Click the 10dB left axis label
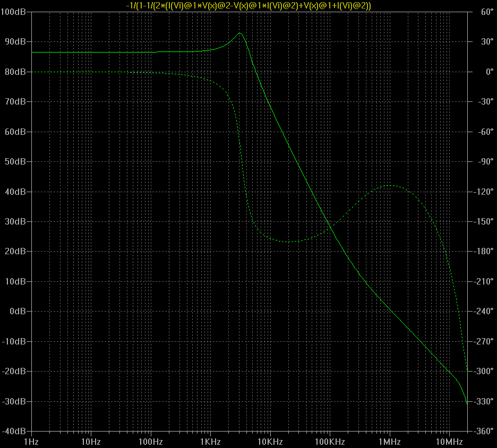The image size is (497, 448). point(15,281)
